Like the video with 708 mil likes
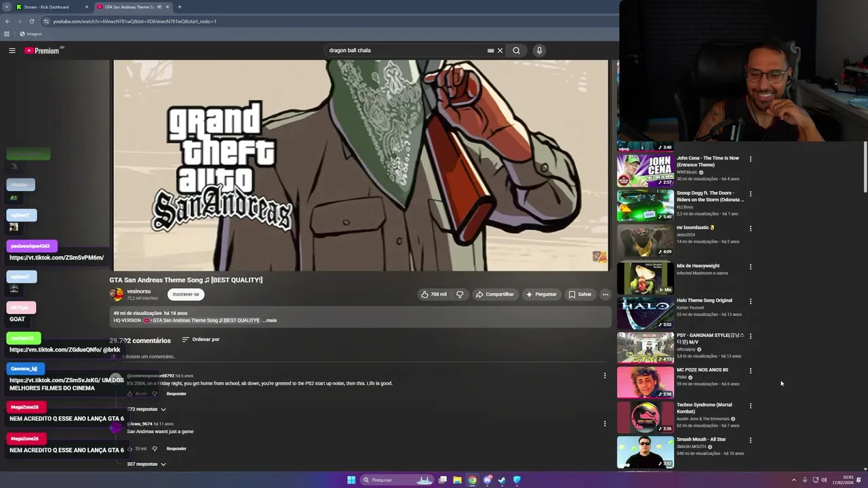 433,294
